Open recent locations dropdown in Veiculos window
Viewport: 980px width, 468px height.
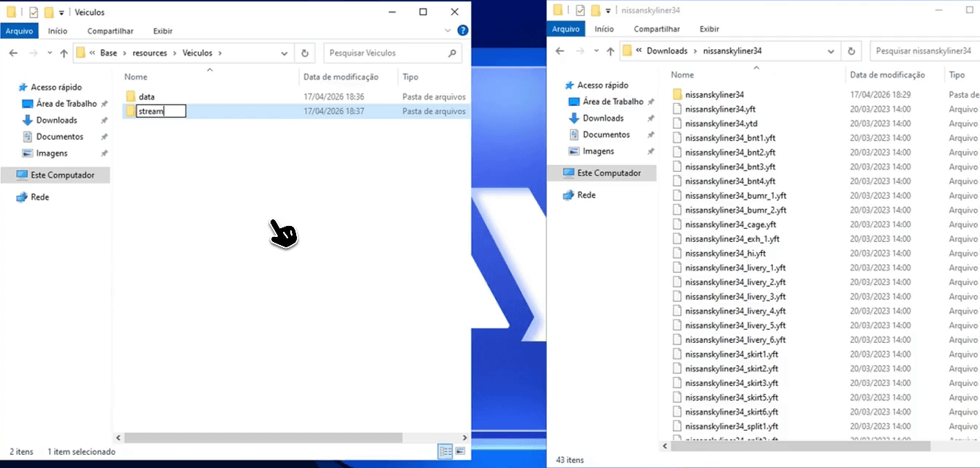[49, 53]
